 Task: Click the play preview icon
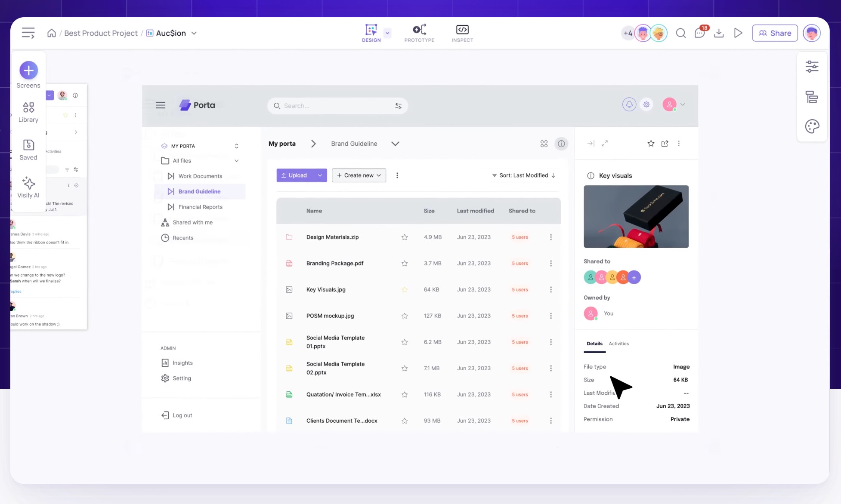[738, 33]
